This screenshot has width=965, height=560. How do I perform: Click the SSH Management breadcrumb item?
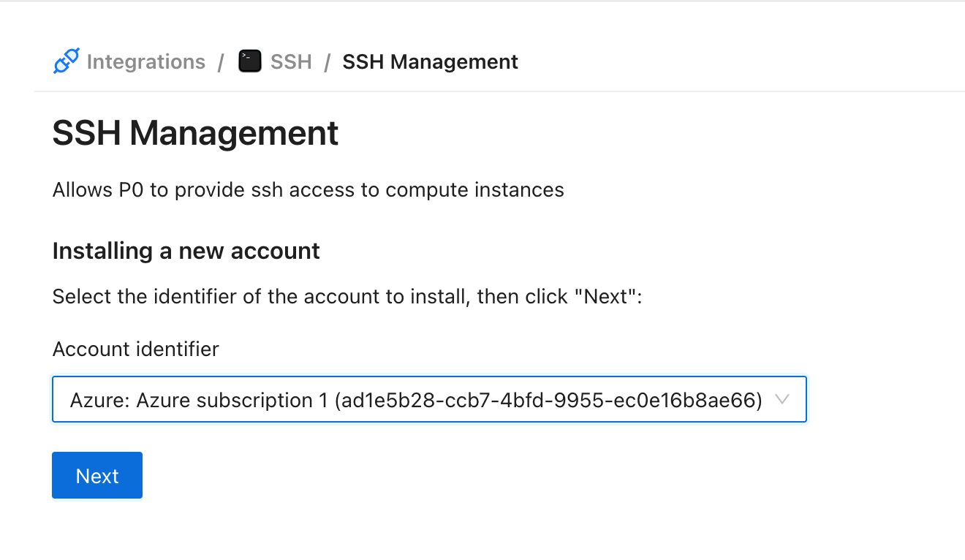tap(430, 62)
